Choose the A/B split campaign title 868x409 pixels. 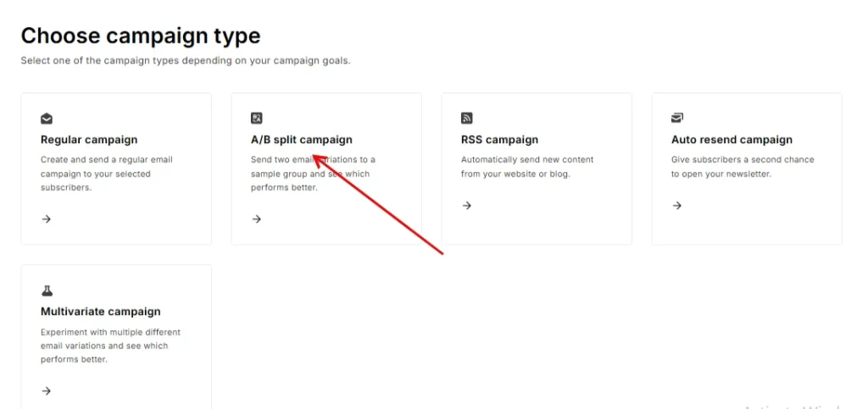301,140
